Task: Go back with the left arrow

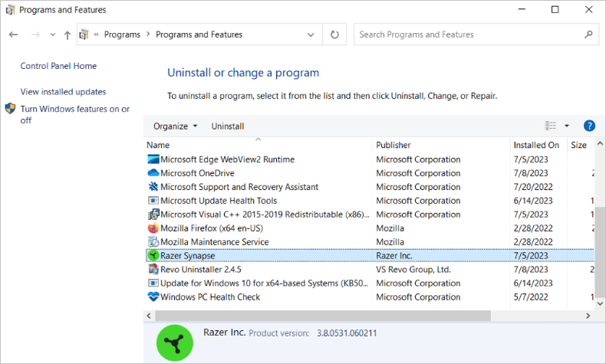Action: [x=14, y=34]
